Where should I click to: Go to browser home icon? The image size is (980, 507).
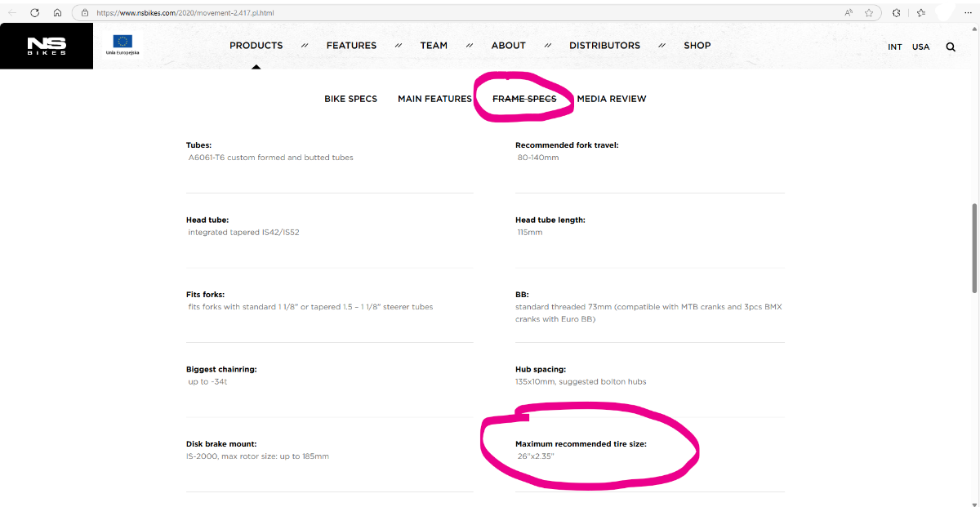[x=57, y=13]
